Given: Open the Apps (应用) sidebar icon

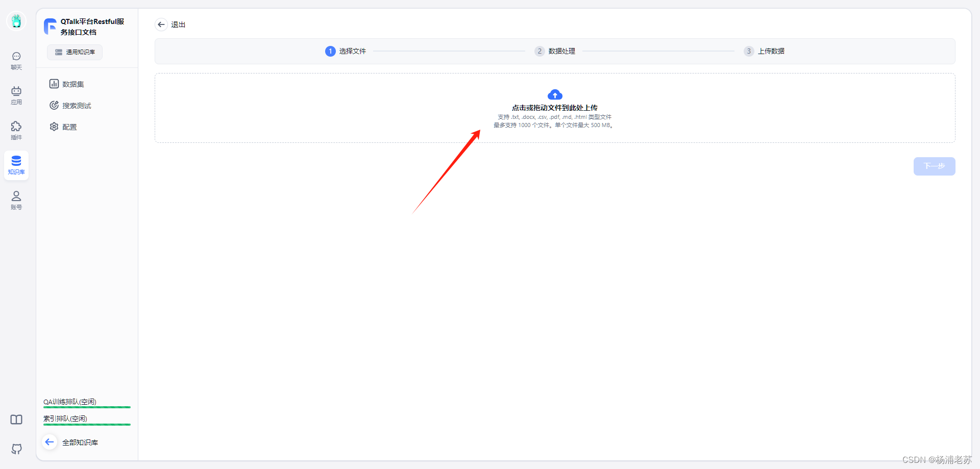Looking at the screenshot, I should click(x=16, y=95).
